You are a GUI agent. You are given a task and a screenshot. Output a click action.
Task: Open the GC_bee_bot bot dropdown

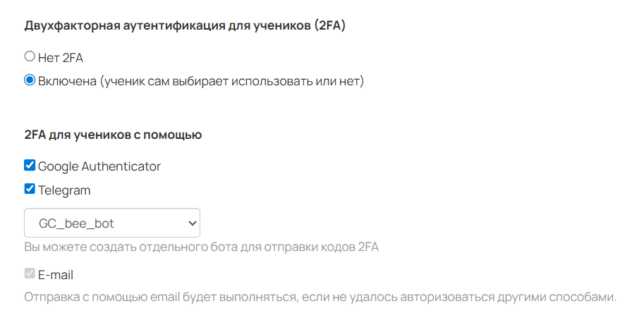coord(112,223)
